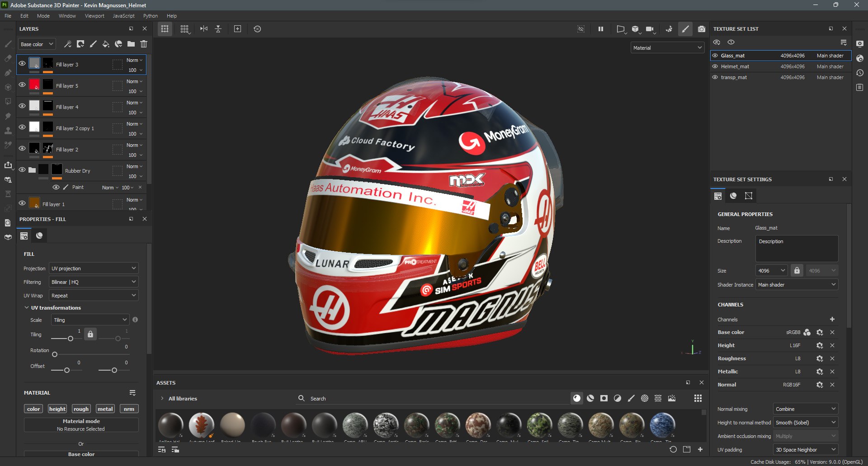Open the add effect wand icon
This screenshot has height=466, width=868.
click(x=68, y=44)
